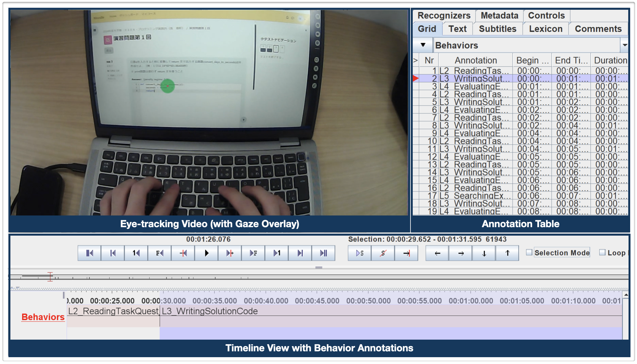Step back one frame

(x=160, y=253)
